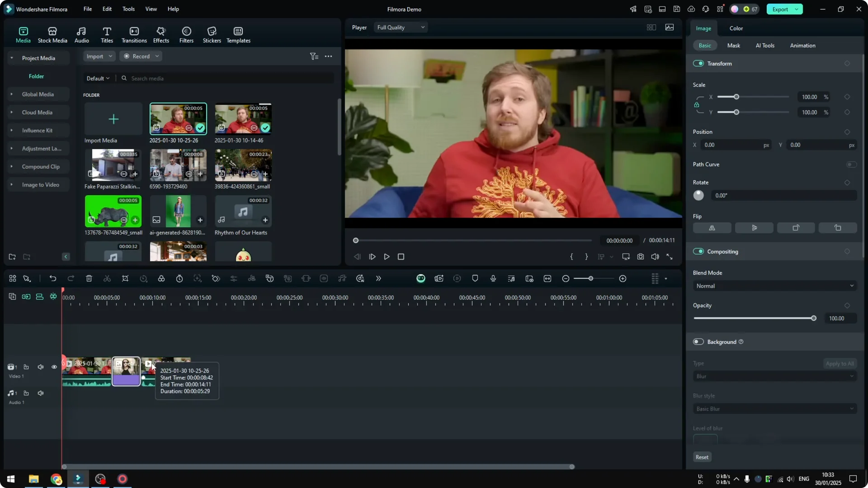Click the Reset button in the Image panel
The width and height of the screenshot is (868, 488).
[x=702, y=457]
